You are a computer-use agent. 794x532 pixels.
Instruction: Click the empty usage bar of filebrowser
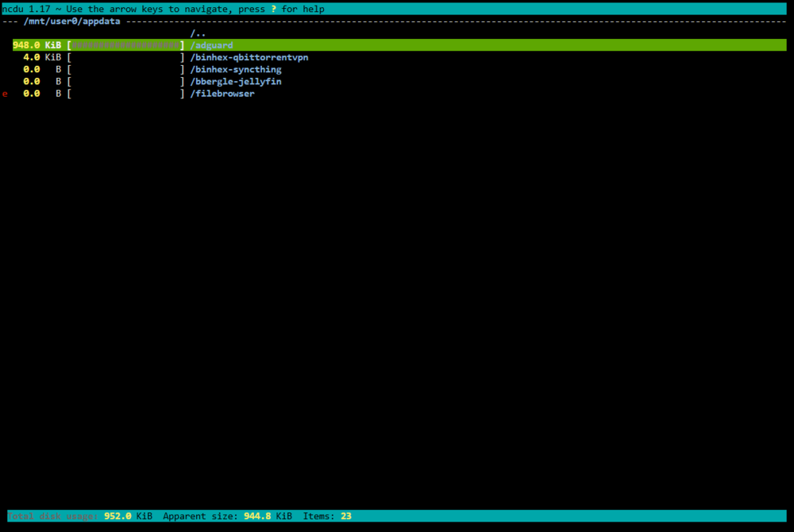point(125,94)
